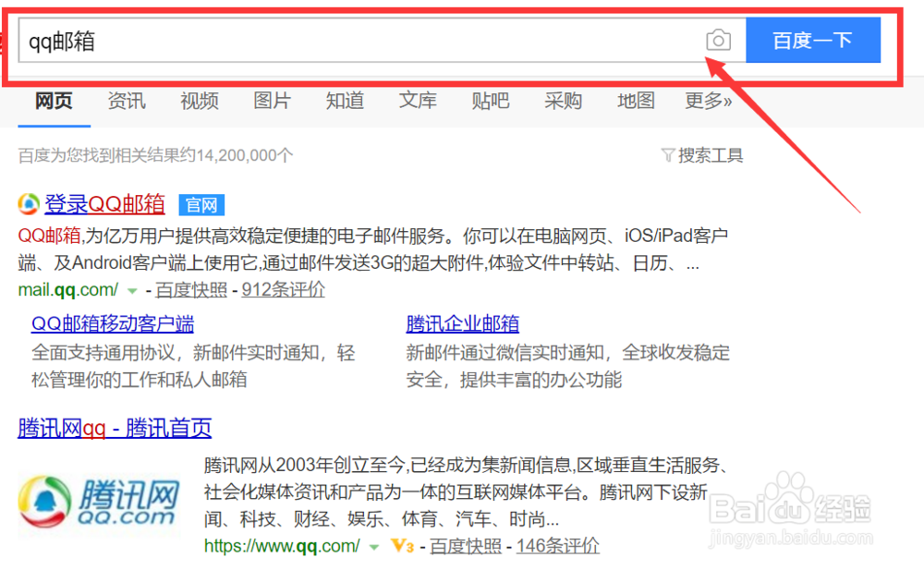This screenshot has height=570, width=924.
Task: Click the mail.qq.com/ green URL
Action: click(67, 289)
